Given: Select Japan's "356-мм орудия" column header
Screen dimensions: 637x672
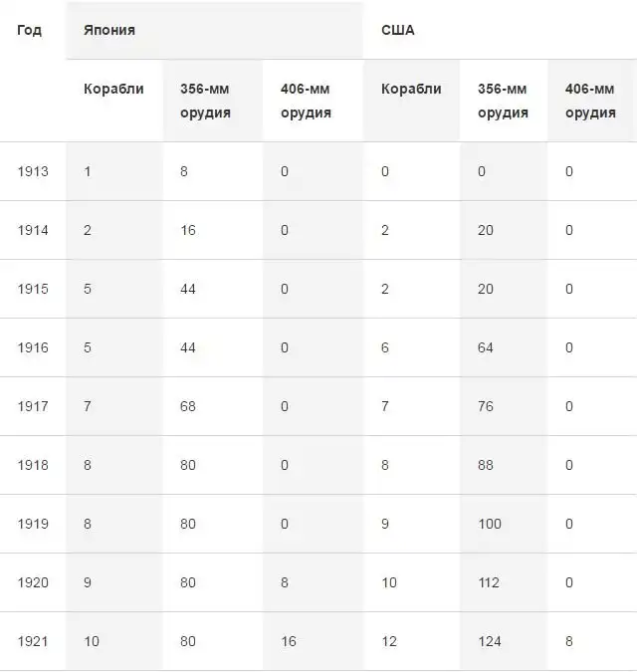Looking at the screenshot, I should pos(205,101).
